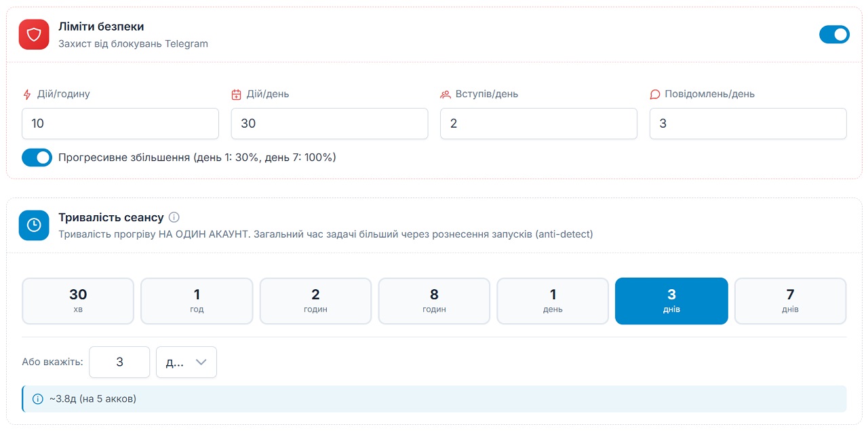Click the lightning icon beside Дій/годину
Viewport: 868px width, 431px height.
pos(27,94)
